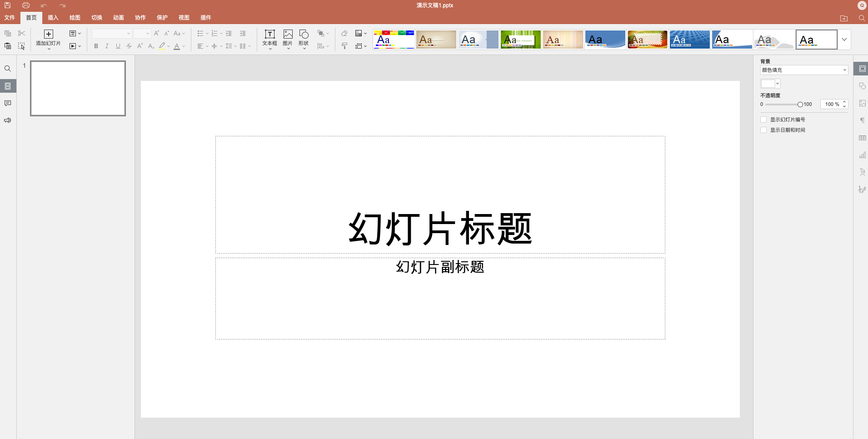
Task: Click the feedback speaker icon in left sidebar
Action: tap(8, 120)
